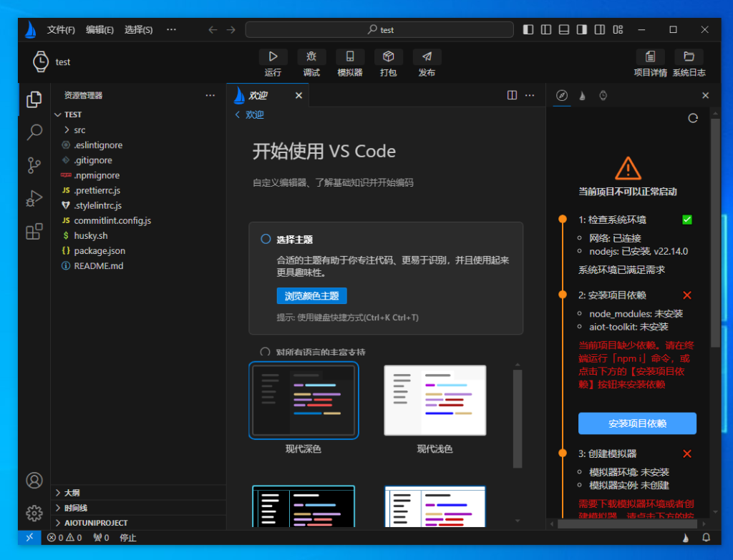Open commitlint.config.js file

point(138,220)
